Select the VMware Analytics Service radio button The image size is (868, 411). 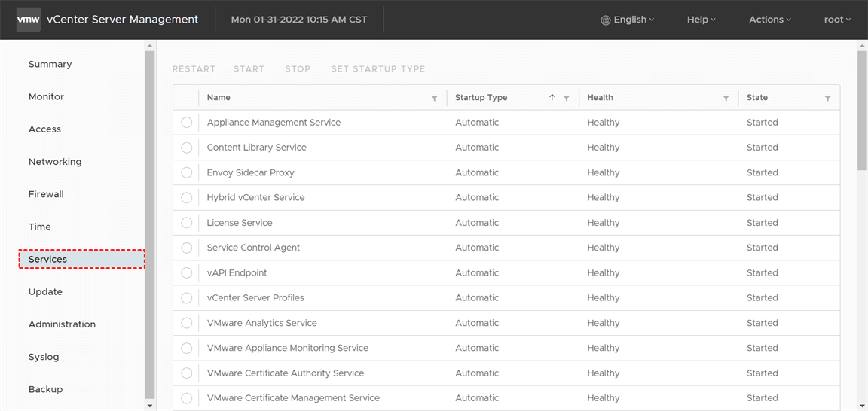187,323
